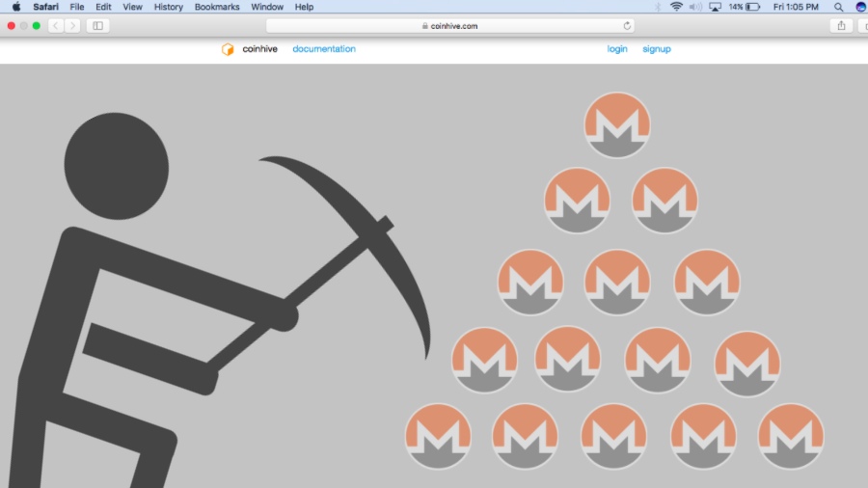This screenshot has height=488, width=868.
Task: Click the volume icon in menu bar
Action: tap(695, 7)
